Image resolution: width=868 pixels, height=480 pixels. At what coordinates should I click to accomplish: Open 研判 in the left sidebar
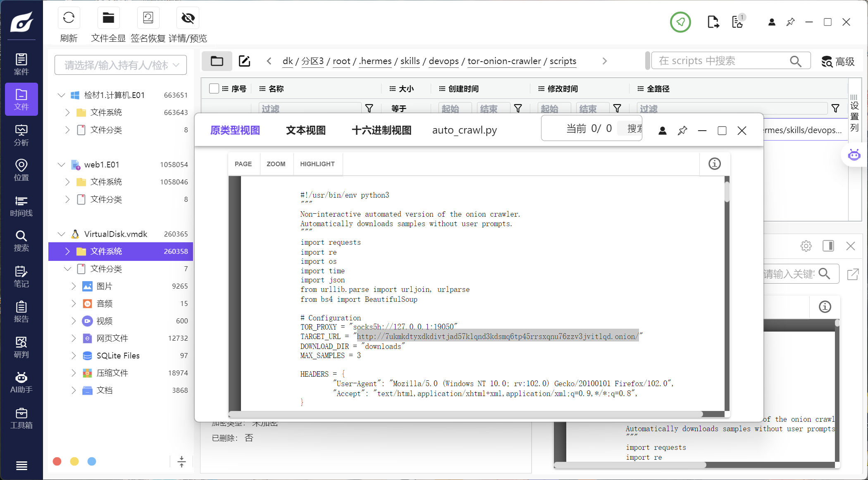point(21,347)
